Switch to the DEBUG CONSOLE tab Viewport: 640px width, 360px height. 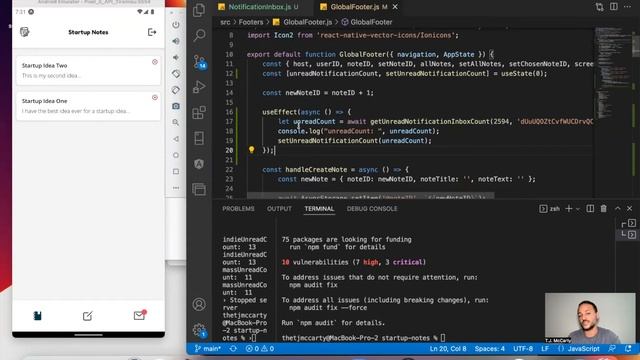click(x=372, y=209)
